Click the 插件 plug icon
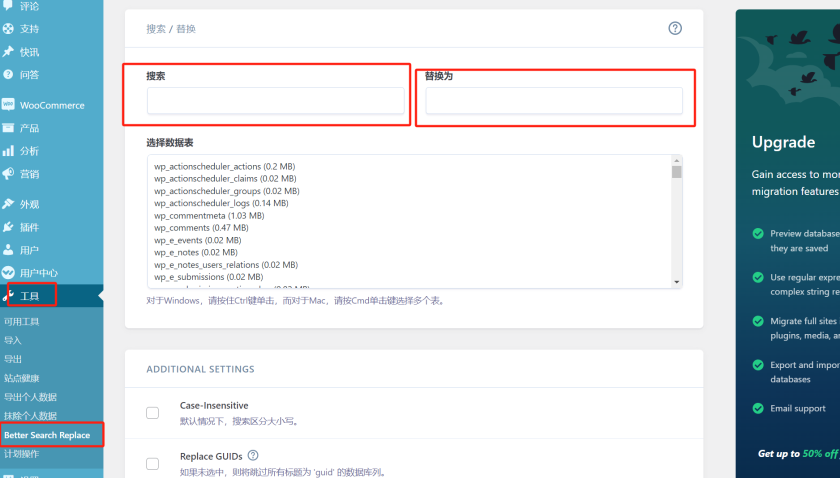The width and height of the screenshot is (840, 478). pos(8,227)
